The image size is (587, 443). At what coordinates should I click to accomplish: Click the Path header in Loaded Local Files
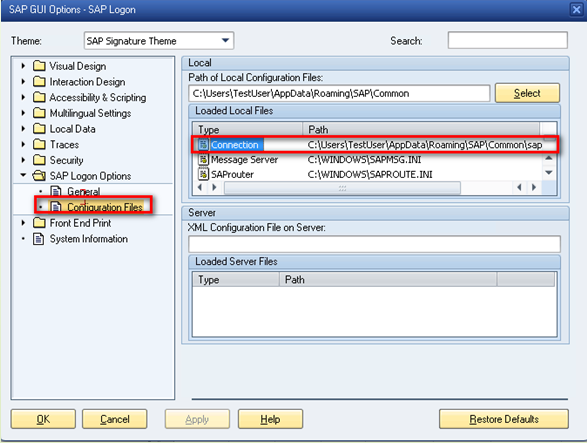(421, 129)
